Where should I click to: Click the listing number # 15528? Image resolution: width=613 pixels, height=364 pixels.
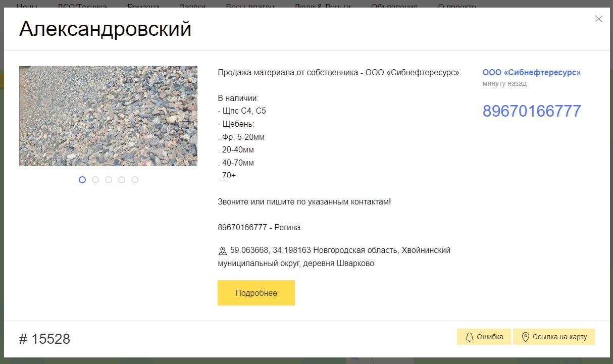(44, 339)
